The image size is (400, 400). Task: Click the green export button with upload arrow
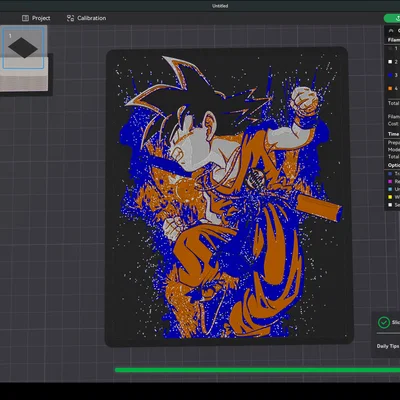[393, 18]
